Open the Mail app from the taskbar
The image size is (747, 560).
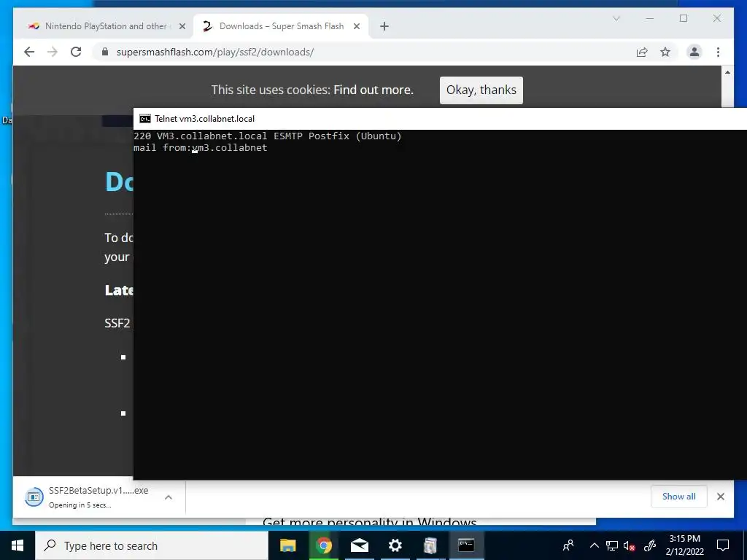coord(360,545)
